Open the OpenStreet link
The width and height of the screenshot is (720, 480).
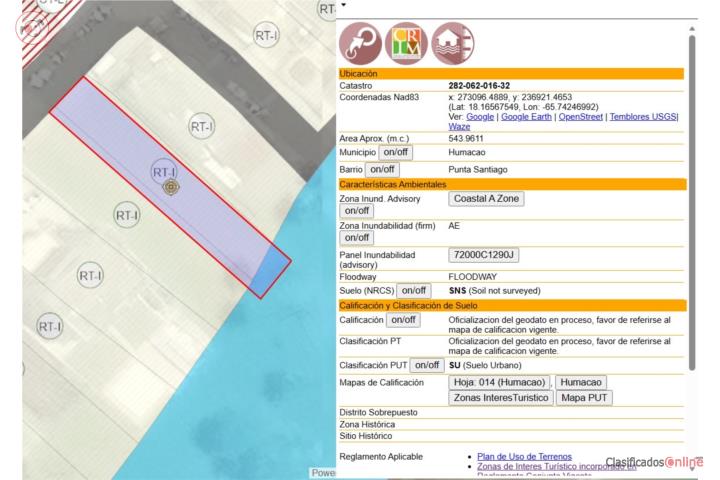click(580, 117)
